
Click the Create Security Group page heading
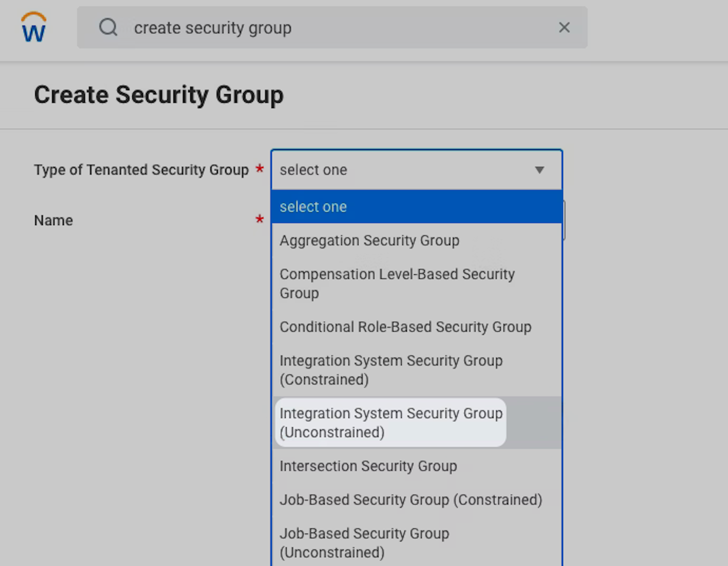click(x=158, y=95)
